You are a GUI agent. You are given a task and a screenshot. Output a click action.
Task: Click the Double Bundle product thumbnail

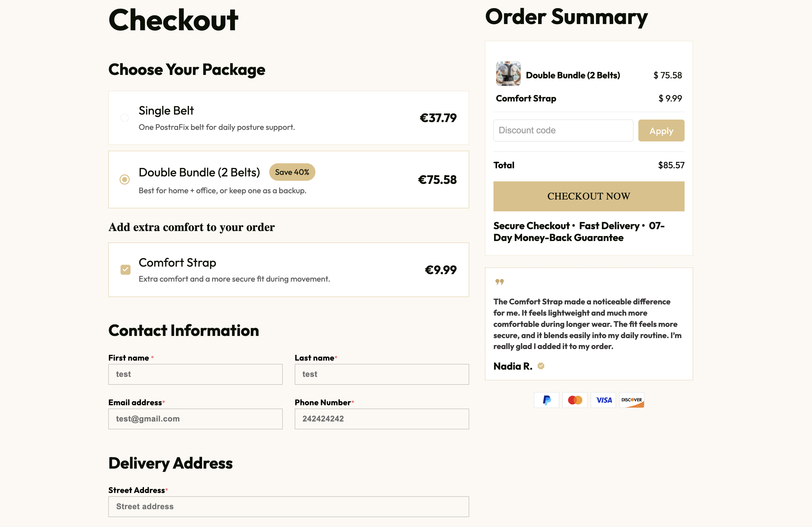508,74
